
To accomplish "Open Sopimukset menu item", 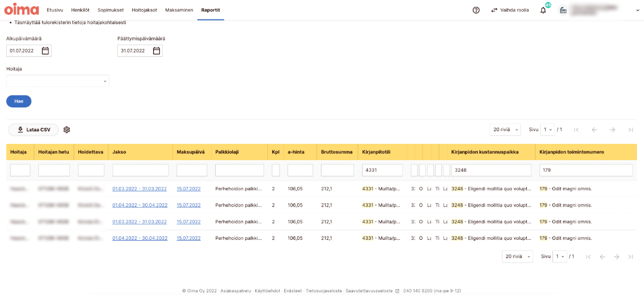I will [110, 10].
